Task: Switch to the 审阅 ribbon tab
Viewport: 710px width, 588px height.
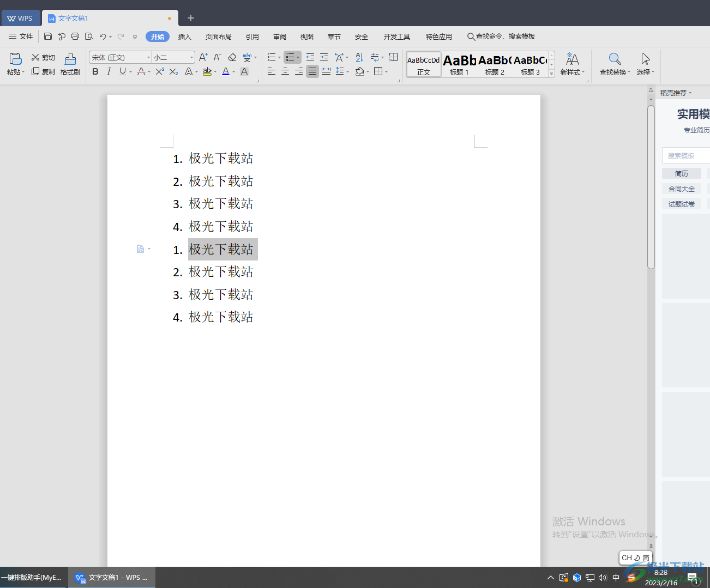Action: point(280,37)
